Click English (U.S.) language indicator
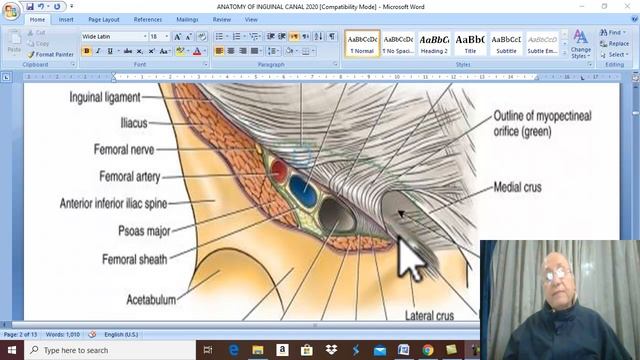 point(121,334)
